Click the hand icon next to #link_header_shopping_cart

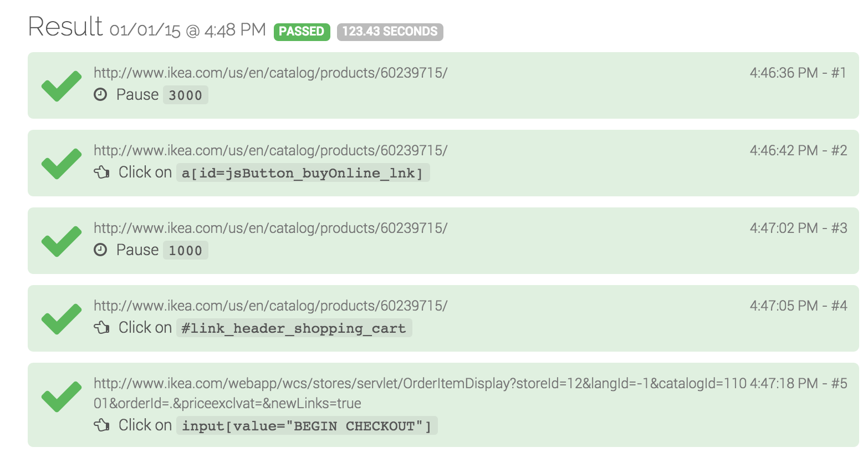101,328
